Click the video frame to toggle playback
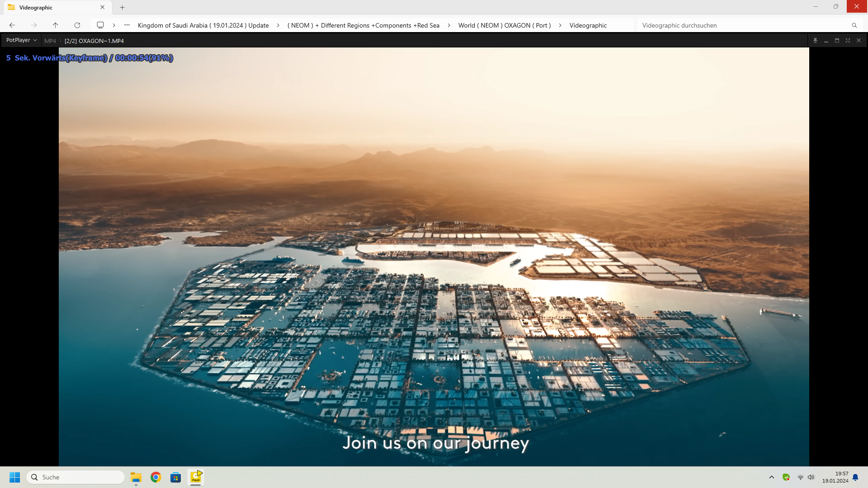This screenshot has width=868, height=488. (x=434, y=257)
